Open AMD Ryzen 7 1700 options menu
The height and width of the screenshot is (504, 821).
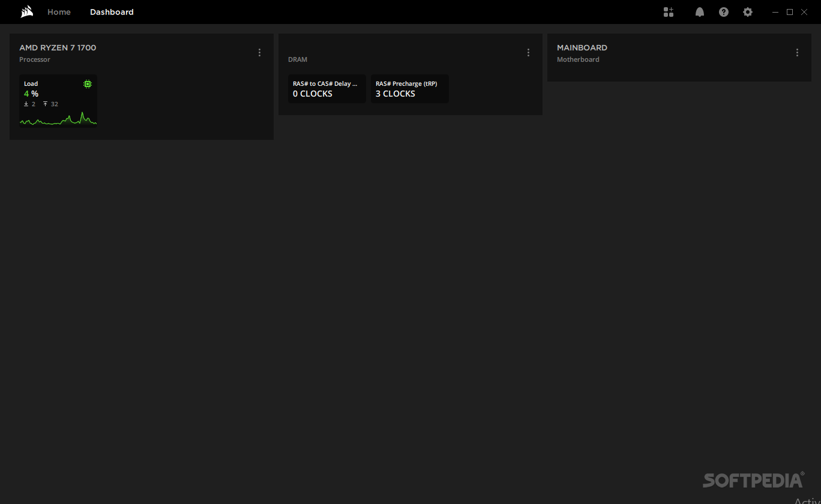pyautogui.click(x=259, y=53)
